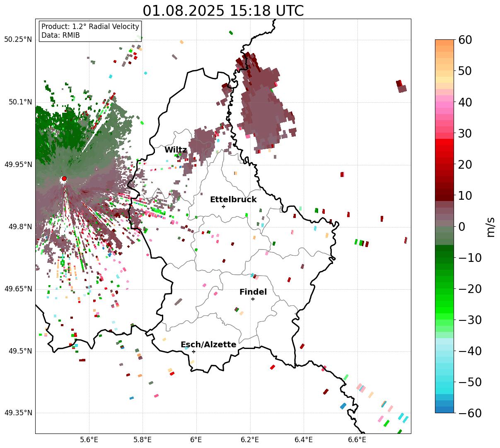Viewport: 500px width, 448px height.
Task: Click the colorbar label 40
Action: 465,102
